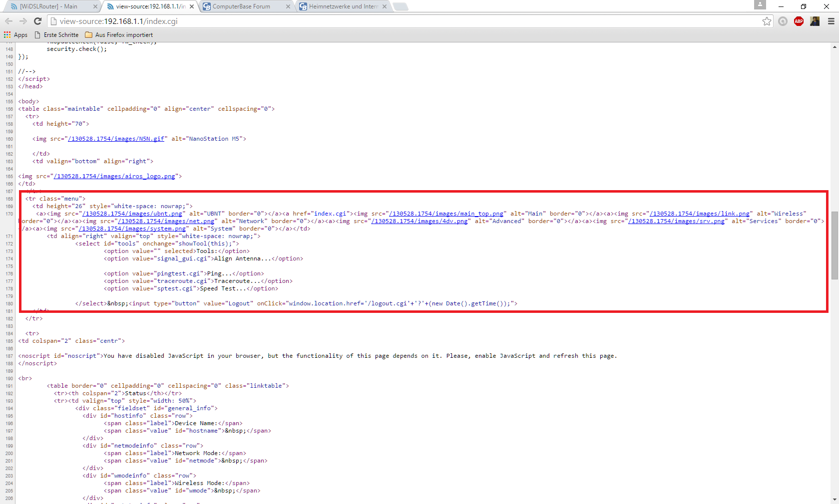Open the Adblock Plus extension icon
The width and height of the screenshot is (839, 504).
(x=799, y=21)
